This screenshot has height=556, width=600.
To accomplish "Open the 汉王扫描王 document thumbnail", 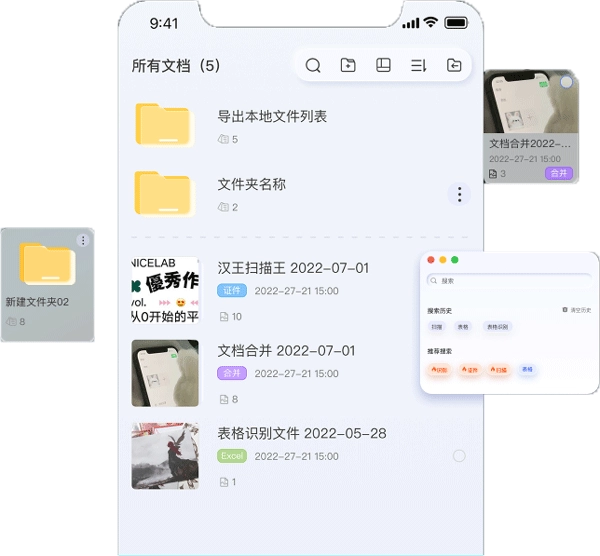I will (165, 290).
